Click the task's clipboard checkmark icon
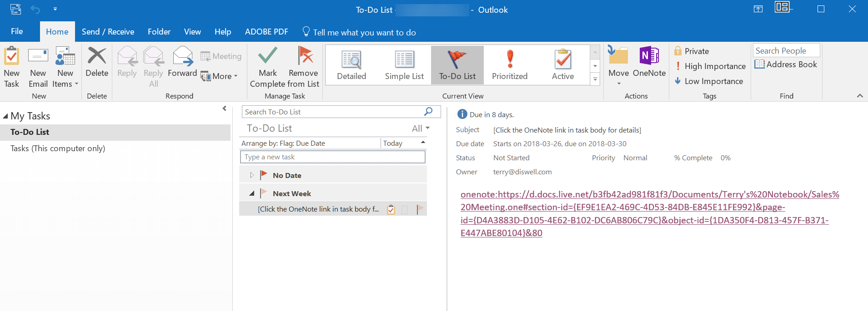868x311 pixels. pyautogui.click(x=391, y=209)
